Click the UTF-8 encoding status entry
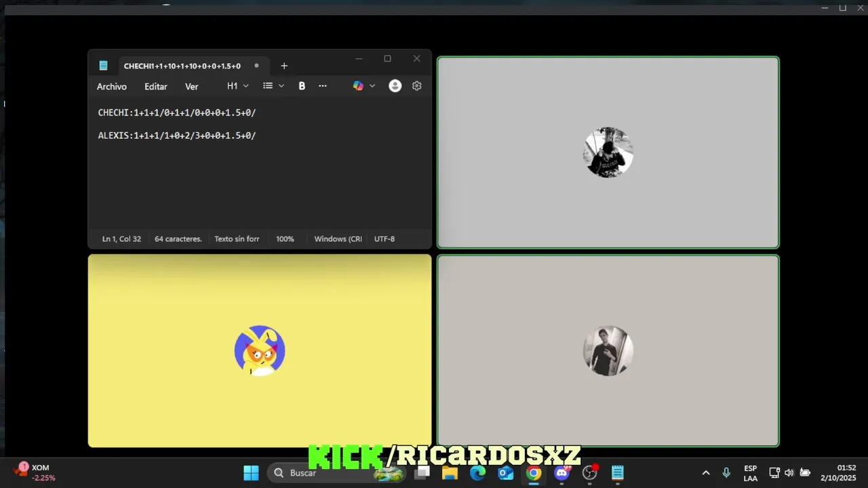This screenshot has width=868, height=488. pos(384,239)
